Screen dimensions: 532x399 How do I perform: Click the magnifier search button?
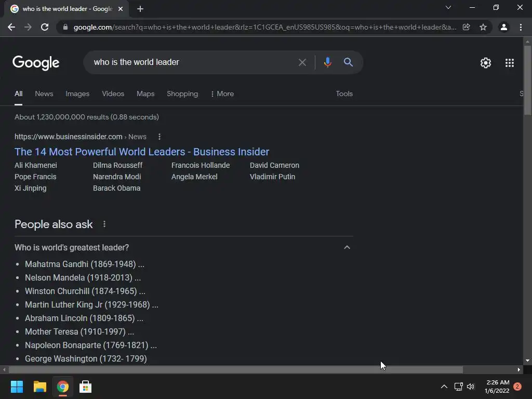point(348,62)
